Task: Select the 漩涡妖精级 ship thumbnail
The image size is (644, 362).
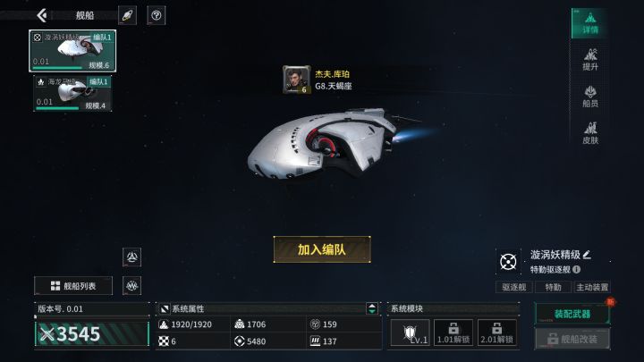Action: (72, 50)
